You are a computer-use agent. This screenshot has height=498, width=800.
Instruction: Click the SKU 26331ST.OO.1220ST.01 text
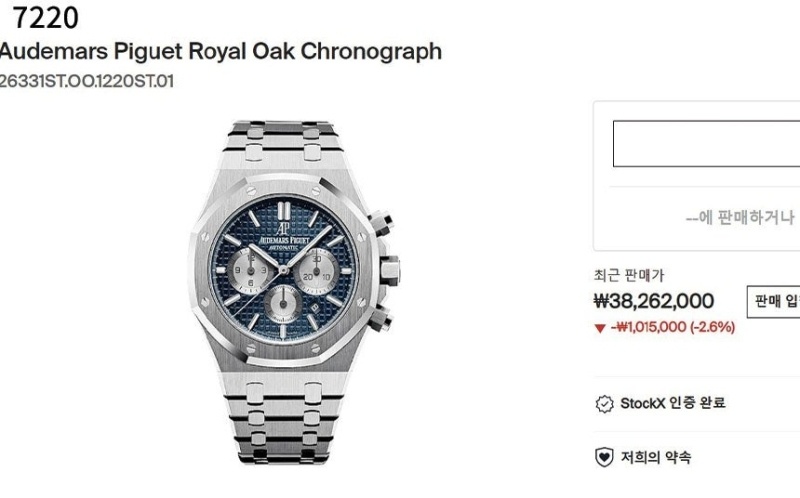click(87, 82)
